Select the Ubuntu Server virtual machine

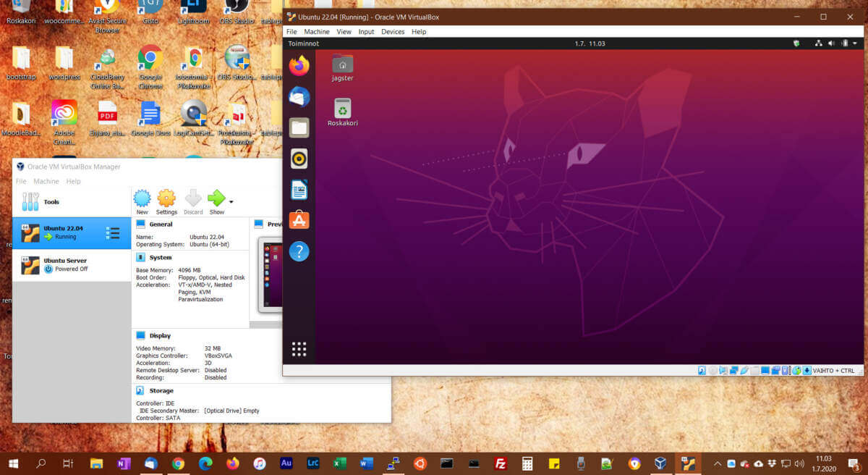pos(72,265)
